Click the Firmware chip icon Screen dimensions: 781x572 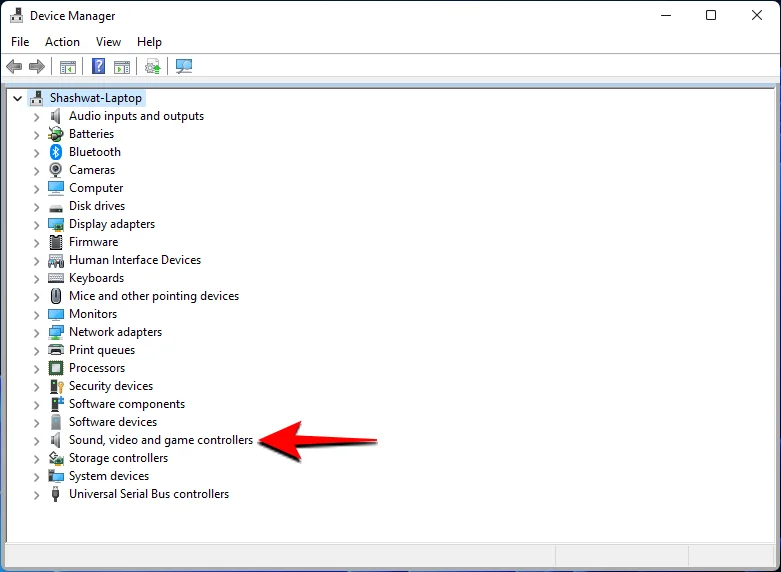point(56,242)
